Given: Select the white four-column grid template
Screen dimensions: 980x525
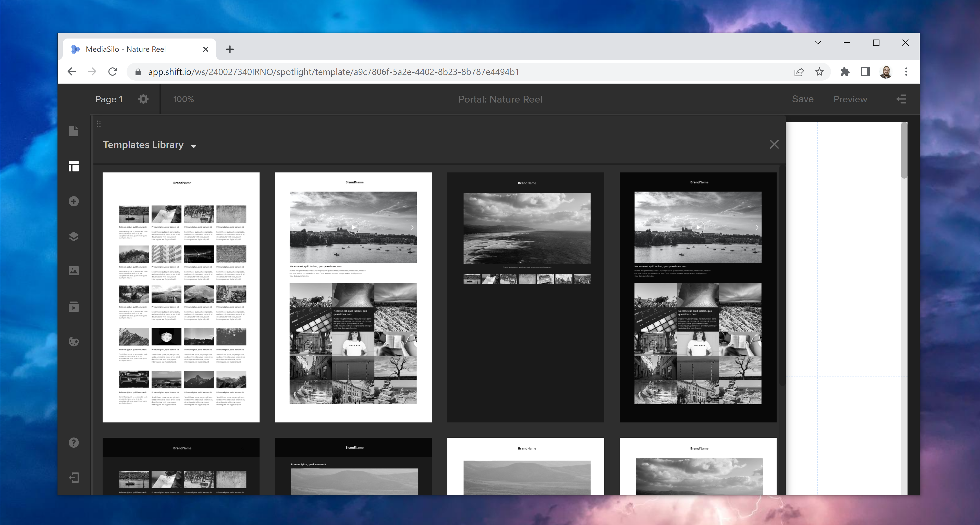Looking at the screenshot, I should coord(181,297).
